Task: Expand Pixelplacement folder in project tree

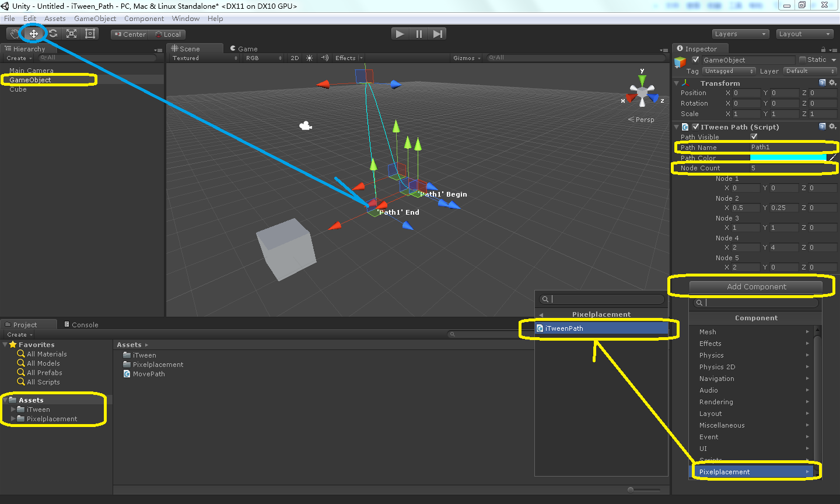Action: tap(13, 419)
